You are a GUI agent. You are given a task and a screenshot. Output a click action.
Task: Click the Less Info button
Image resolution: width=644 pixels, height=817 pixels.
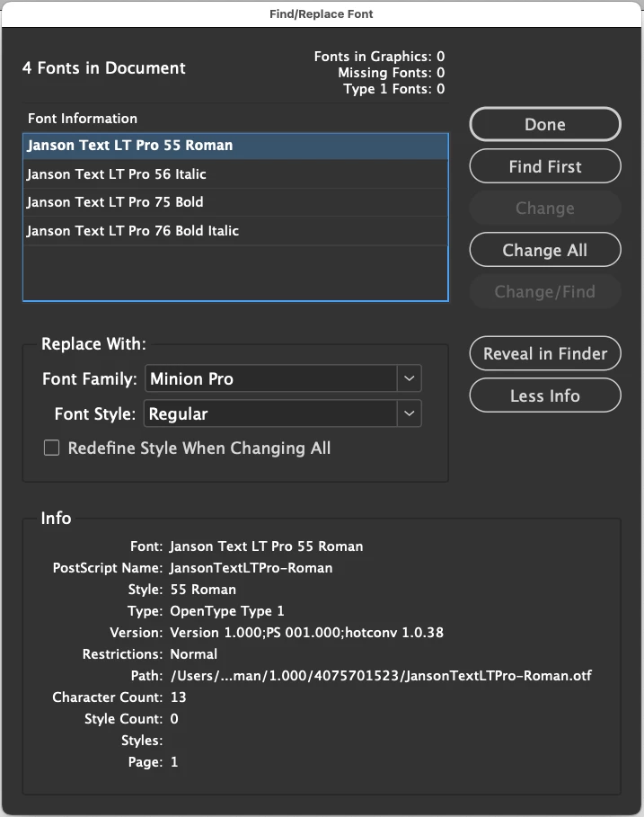[545, 395]
